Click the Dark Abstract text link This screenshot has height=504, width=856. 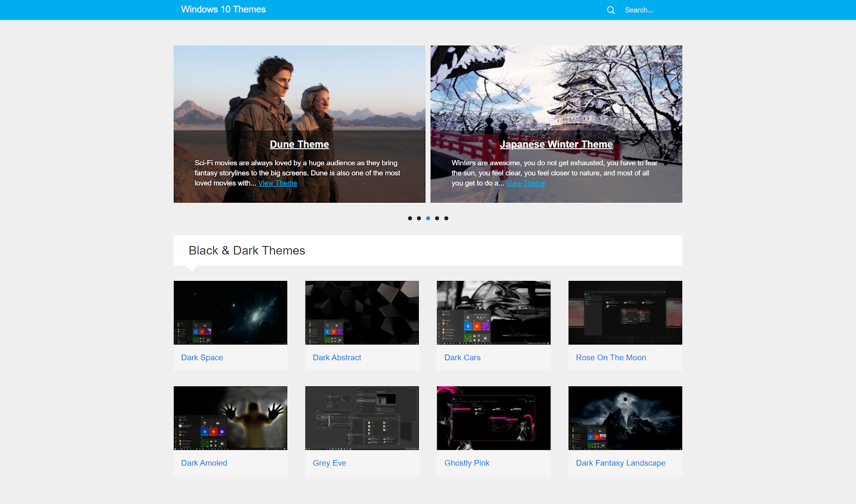click(x=337, y=357)
